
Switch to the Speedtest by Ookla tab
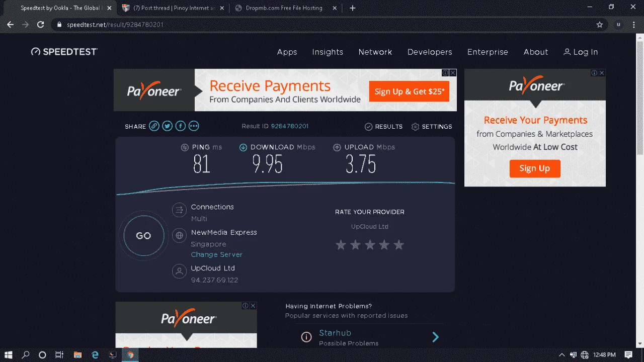[61, 8]
